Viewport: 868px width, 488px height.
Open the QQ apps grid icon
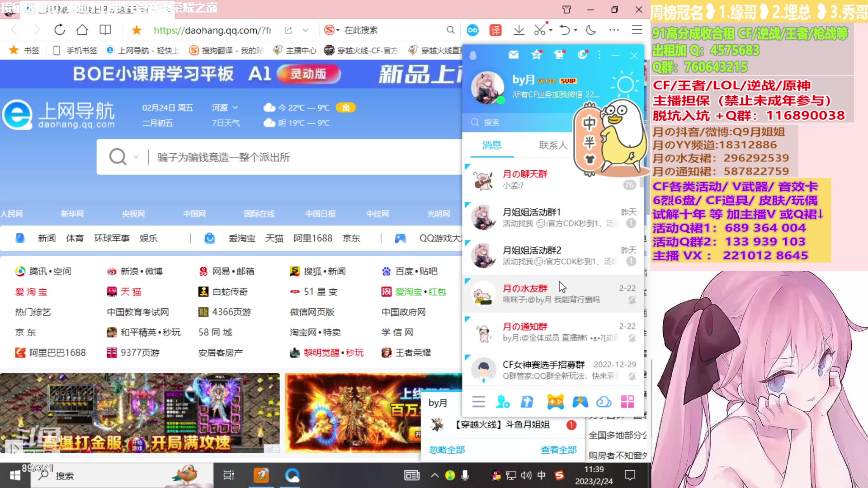(x=627, y=402)
